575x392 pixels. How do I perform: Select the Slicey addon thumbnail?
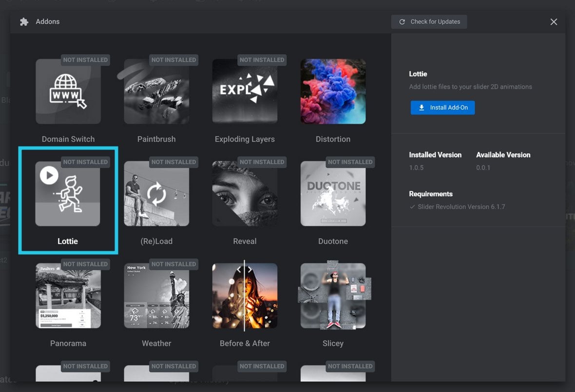pos(333,296)
